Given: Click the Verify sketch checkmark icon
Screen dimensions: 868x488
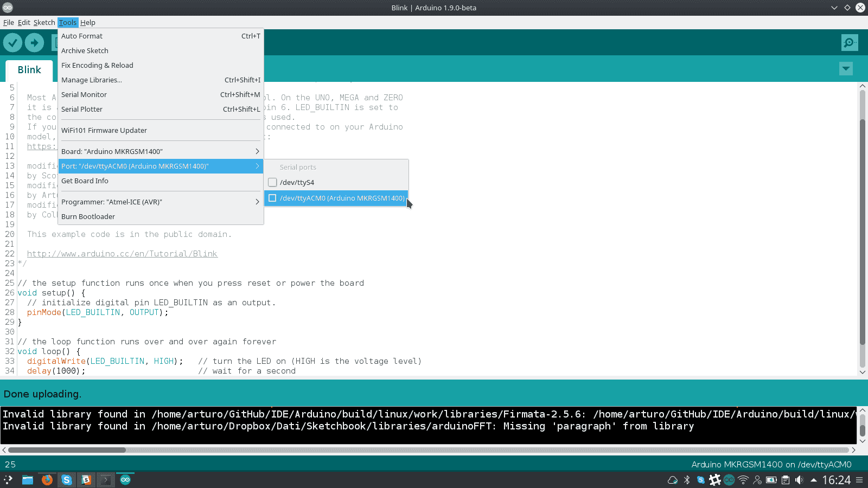Looking at the screenshot, I should (x=12, y=42).
